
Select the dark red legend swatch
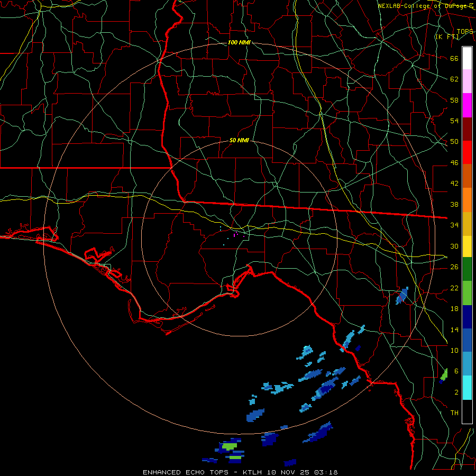[x=467, y=129]
